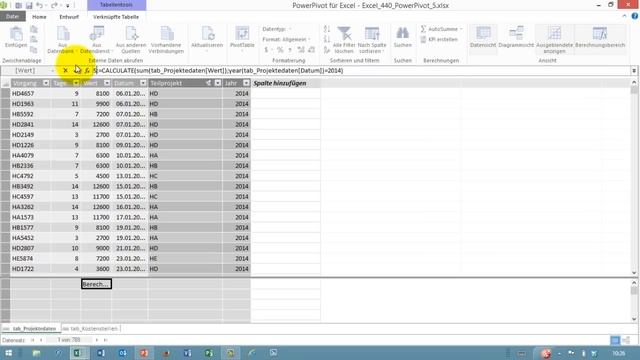Click the Spalte hinzufügen column header
The image size is (640, 360).
280,83
